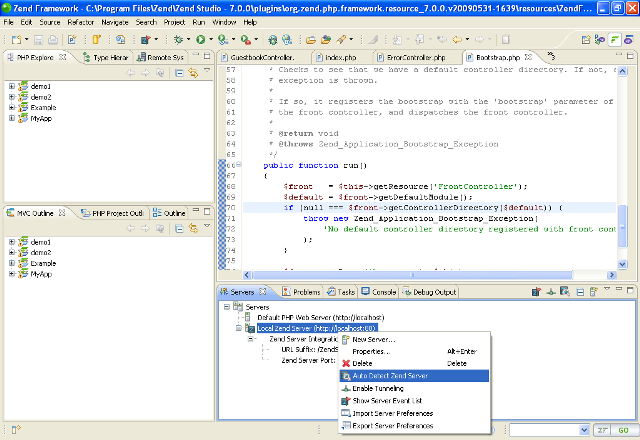This screenshot has height=440, width=640.
Task: Open the Run button dropdown arrow
Action: coord(211,40)
